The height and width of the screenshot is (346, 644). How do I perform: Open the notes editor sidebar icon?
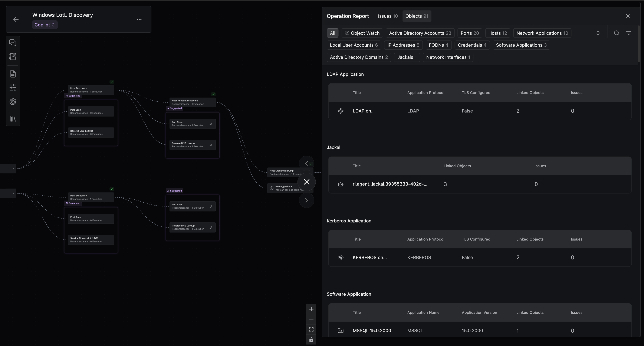[13, 56]
